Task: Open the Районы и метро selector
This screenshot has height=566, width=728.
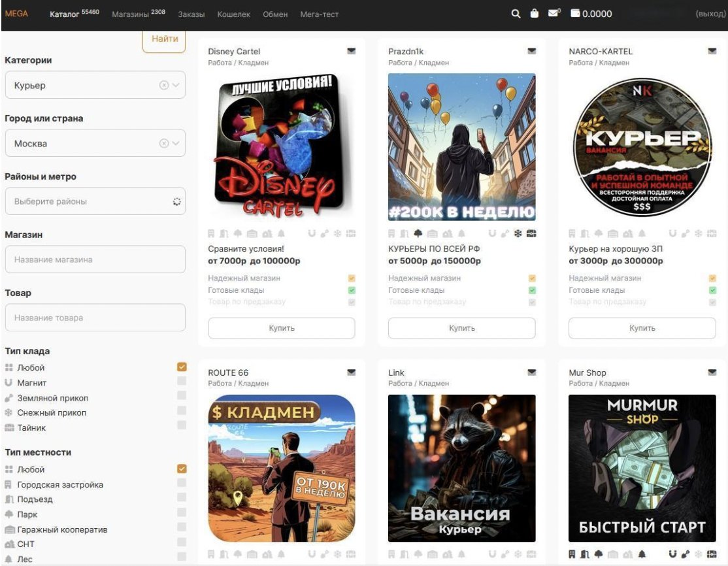Action: (95, 201)
